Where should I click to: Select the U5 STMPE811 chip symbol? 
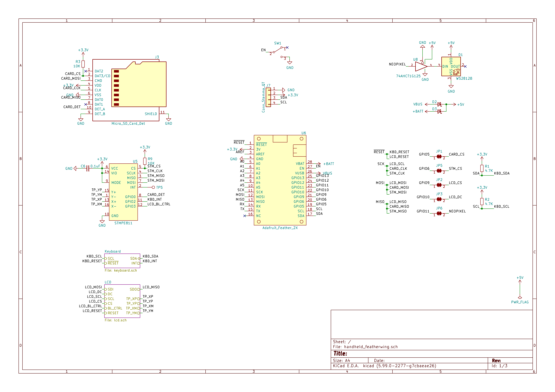pos(123,192)
